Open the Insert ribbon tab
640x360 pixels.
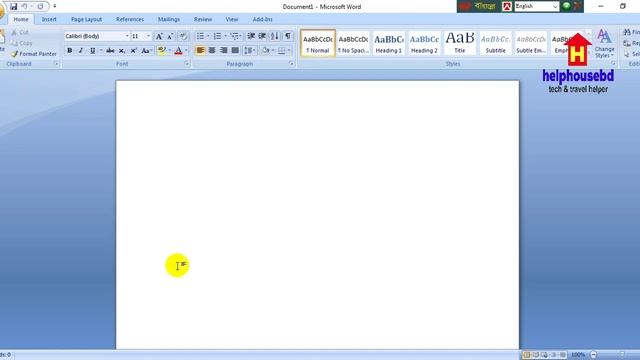pyautogui.click(x=49, y=19)
